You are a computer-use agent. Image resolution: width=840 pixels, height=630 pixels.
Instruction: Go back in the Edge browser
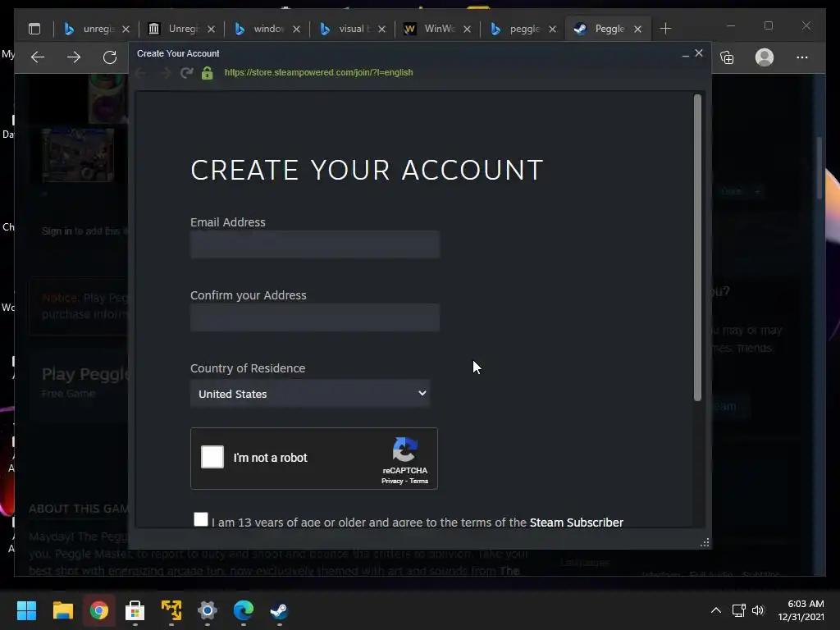[x=38, y=57]
